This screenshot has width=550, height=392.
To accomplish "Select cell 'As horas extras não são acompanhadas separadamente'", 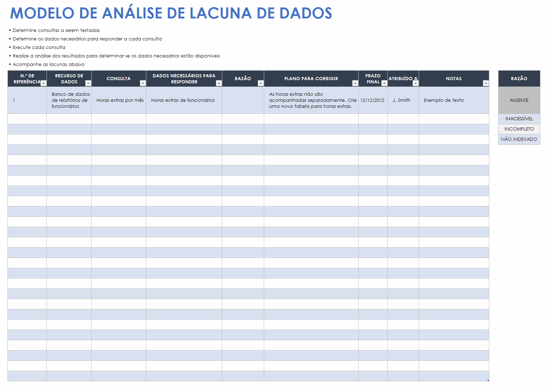I will (311, 100).
